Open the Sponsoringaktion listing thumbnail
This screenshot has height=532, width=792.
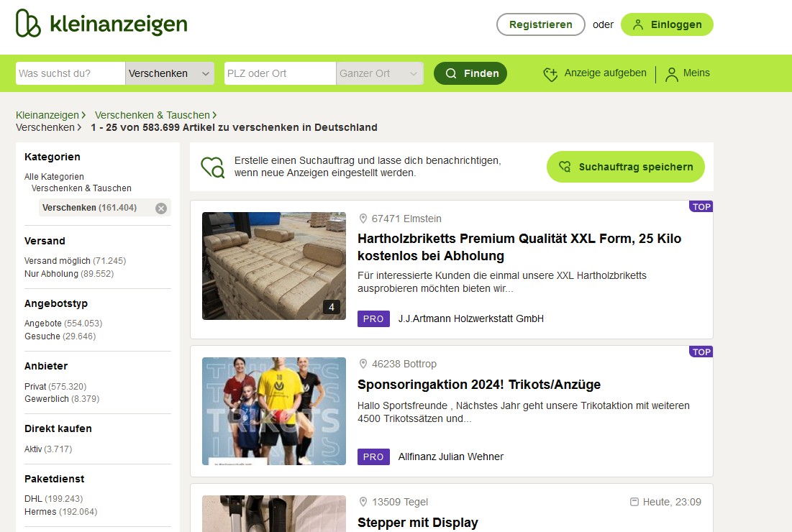[x=274, y=411]
